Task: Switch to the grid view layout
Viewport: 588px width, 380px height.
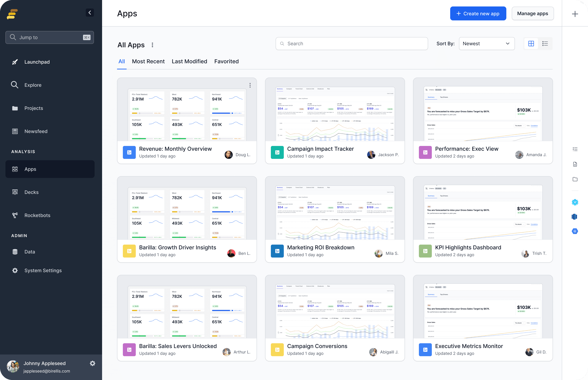Action: (x=531, y=44)
